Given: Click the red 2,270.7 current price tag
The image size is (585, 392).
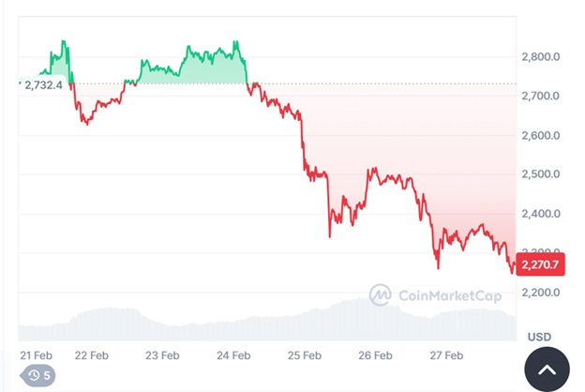Looking at the screenshot, I should coord(540,265).
